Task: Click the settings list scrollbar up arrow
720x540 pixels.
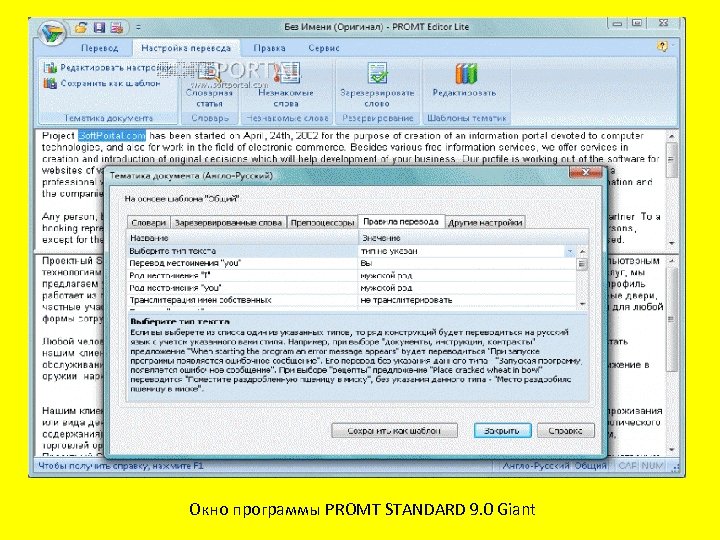Action: coord(582,251)
